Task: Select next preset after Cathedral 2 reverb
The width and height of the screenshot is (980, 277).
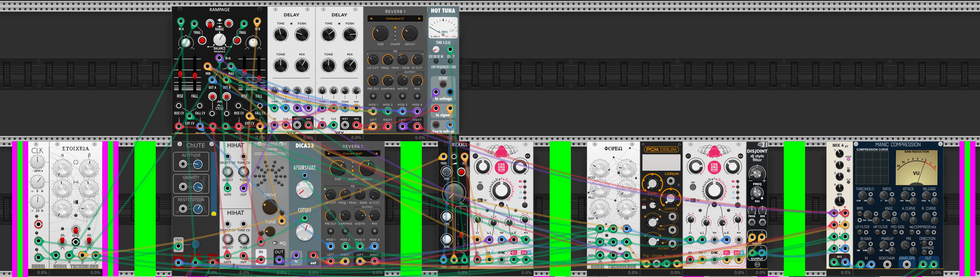Action: click(419, 19)
